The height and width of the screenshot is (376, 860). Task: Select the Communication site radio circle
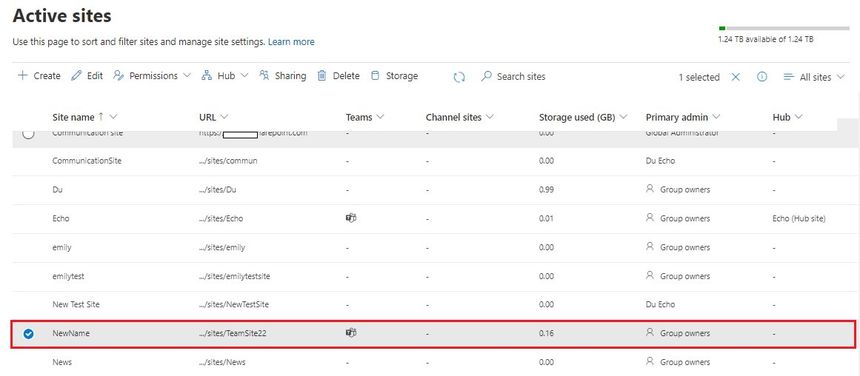29,133
